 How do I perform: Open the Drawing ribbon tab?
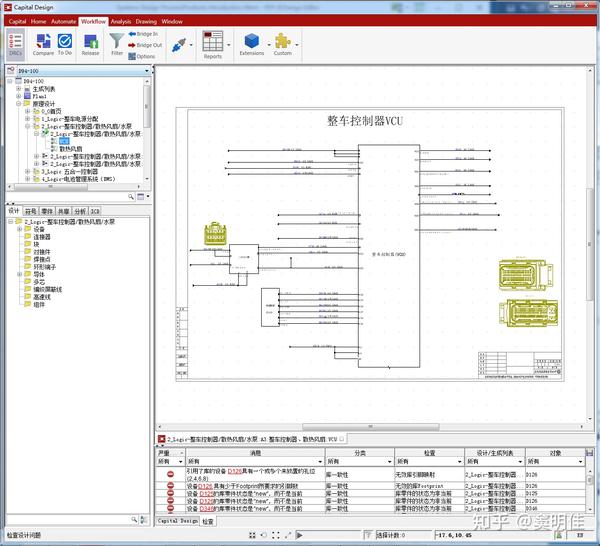(146, 21)
